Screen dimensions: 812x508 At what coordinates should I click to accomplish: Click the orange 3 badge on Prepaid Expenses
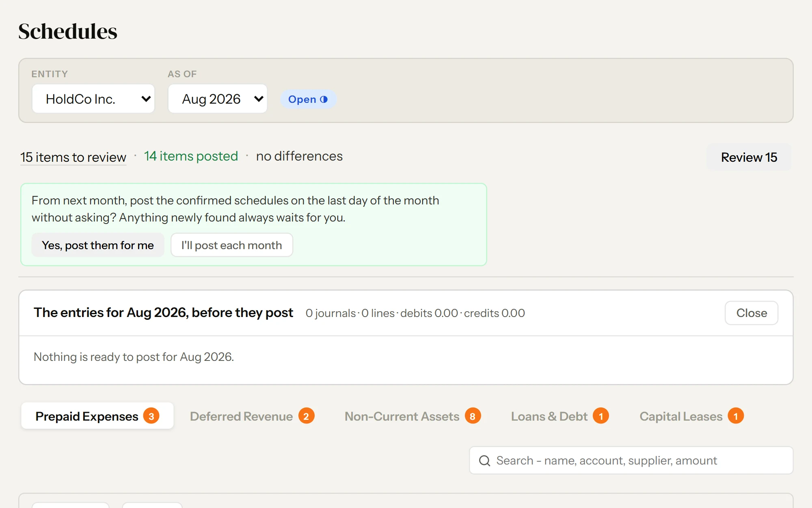151,416
